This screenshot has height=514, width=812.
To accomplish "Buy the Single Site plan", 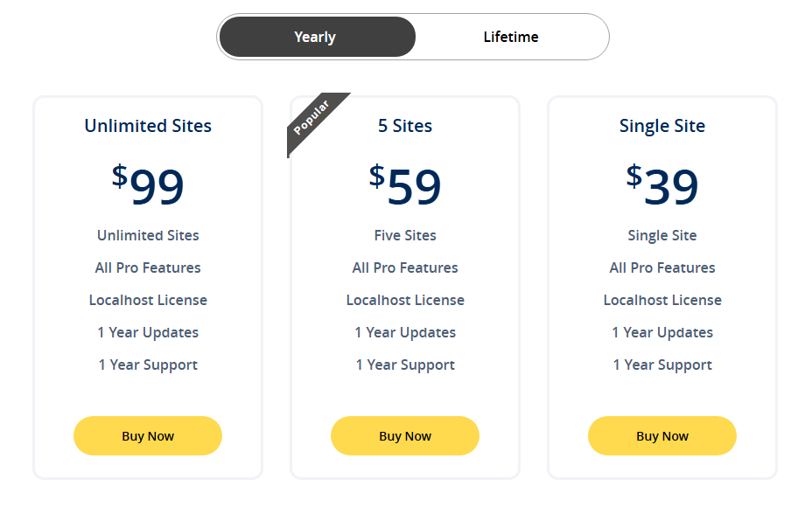I will (661, 435).
